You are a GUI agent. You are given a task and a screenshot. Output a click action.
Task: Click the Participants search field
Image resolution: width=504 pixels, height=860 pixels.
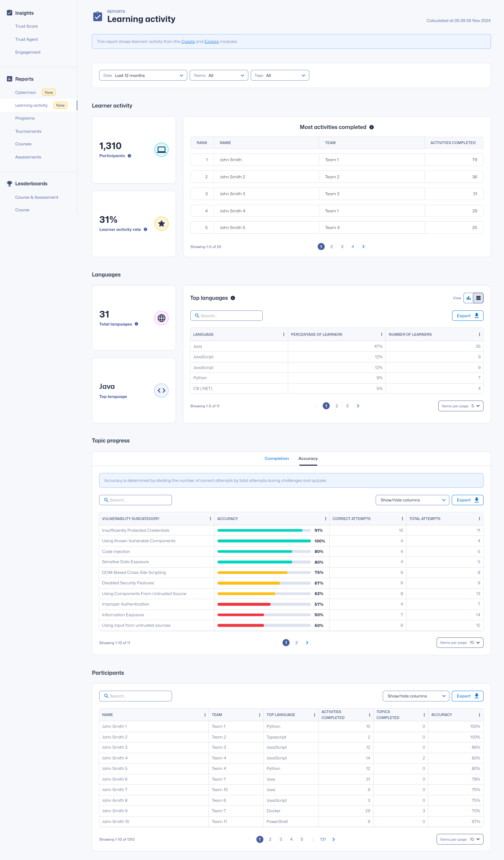[x=135, y=696]
